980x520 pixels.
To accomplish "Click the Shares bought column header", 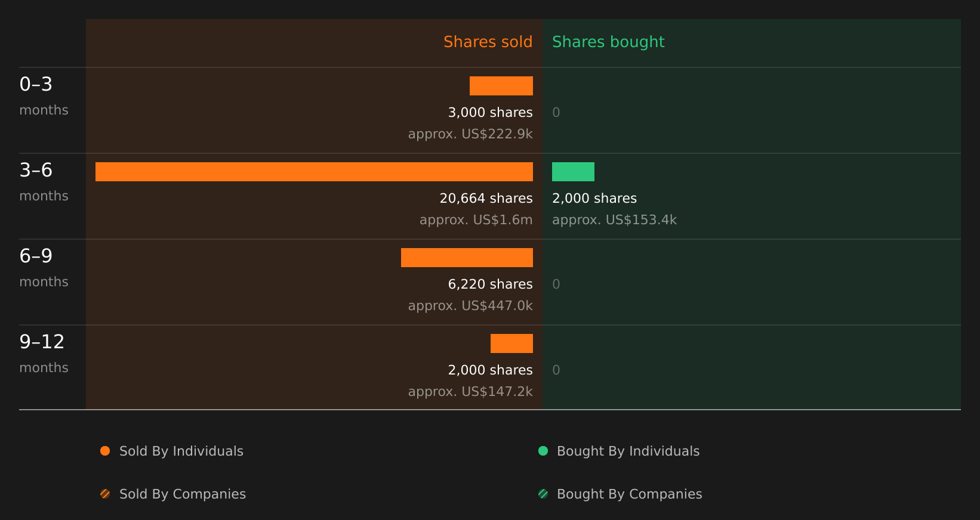I will coord(608,42).
